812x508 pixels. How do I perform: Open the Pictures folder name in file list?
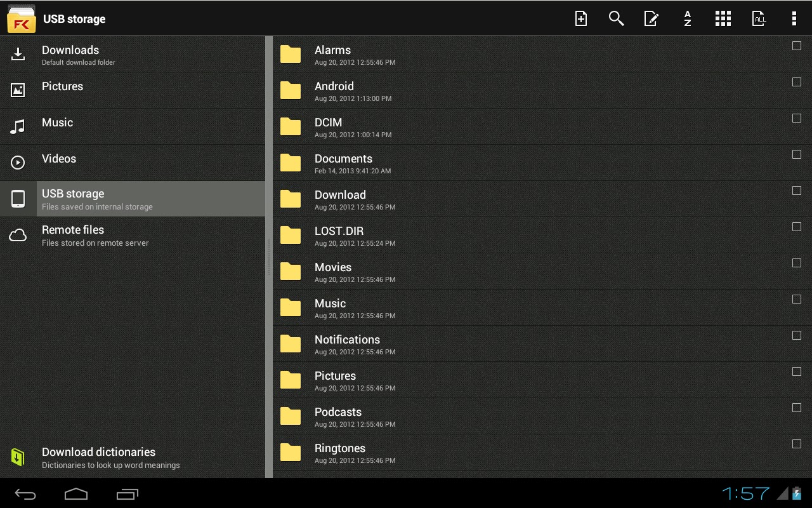pos(335,376)
